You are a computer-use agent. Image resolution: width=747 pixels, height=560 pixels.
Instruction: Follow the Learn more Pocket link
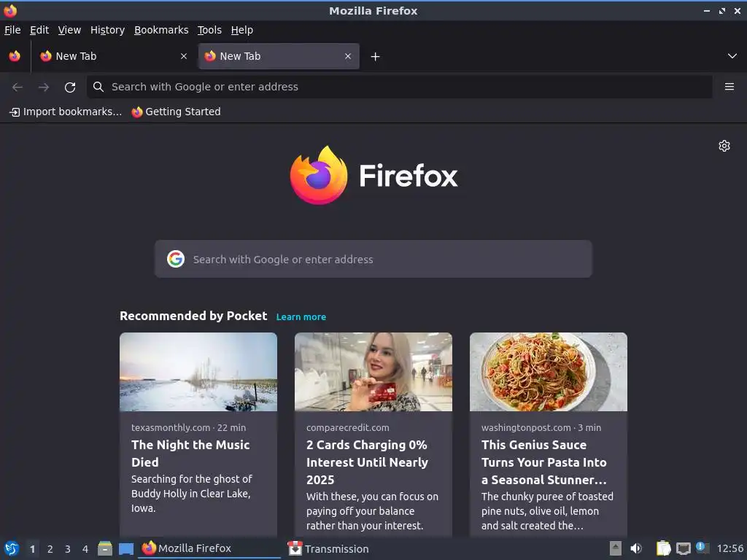click(x=301, y=316)
